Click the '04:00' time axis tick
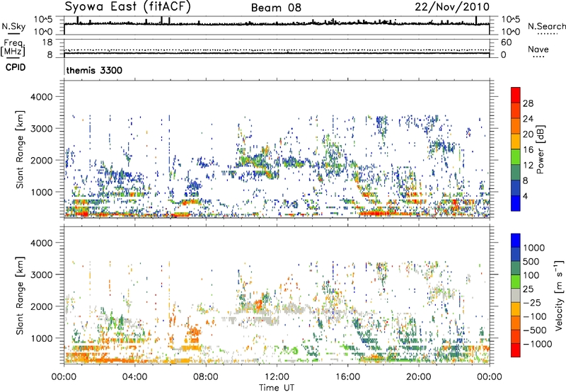This screenshot has width=566, height=392. 134,377
